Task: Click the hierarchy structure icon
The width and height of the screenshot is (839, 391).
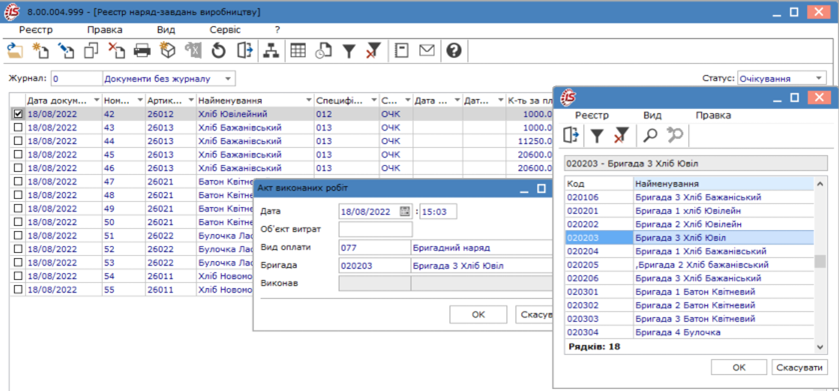Action: coord(271,51)
